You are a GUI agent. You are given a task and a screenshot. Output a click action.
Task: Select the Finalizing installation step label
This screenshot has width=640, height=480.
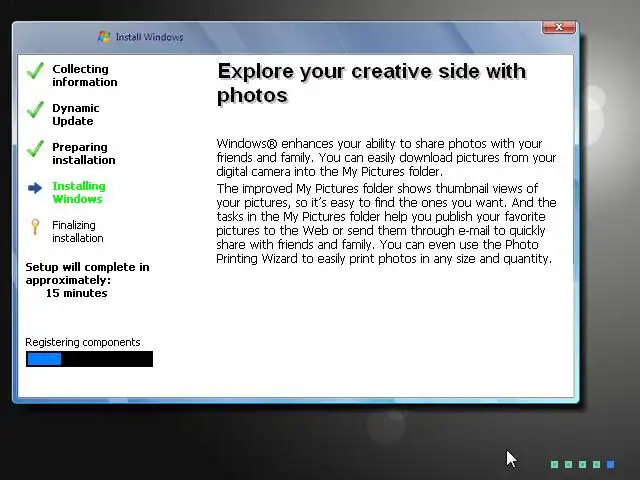tap(78, 231)
